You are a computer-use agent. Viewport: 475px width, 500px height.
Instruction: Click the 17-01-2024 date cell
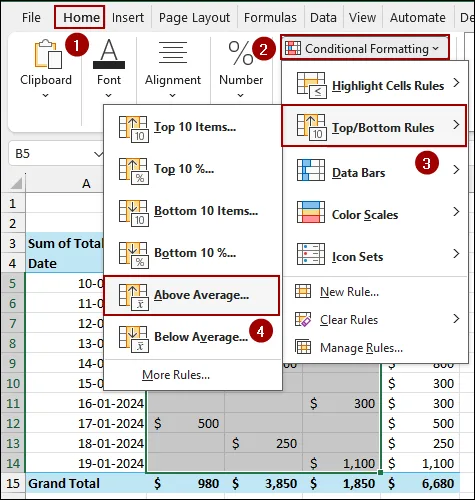pyautogui.click(x=85, y=423)
